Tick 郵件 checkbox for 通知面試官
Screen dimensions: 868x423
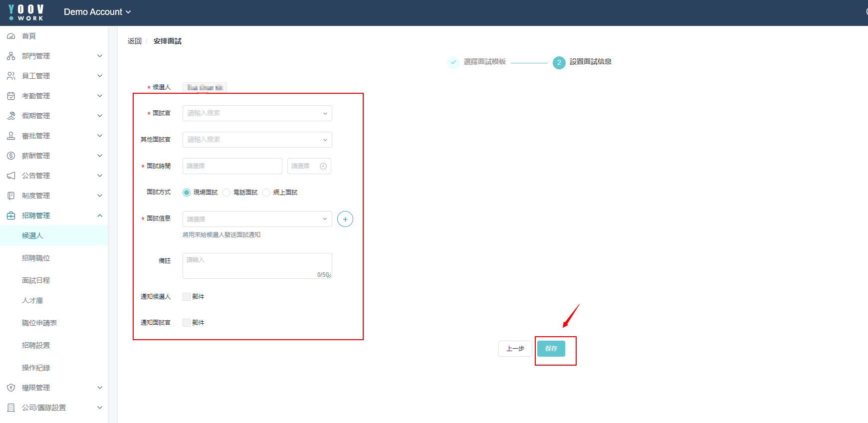(187, 323)
